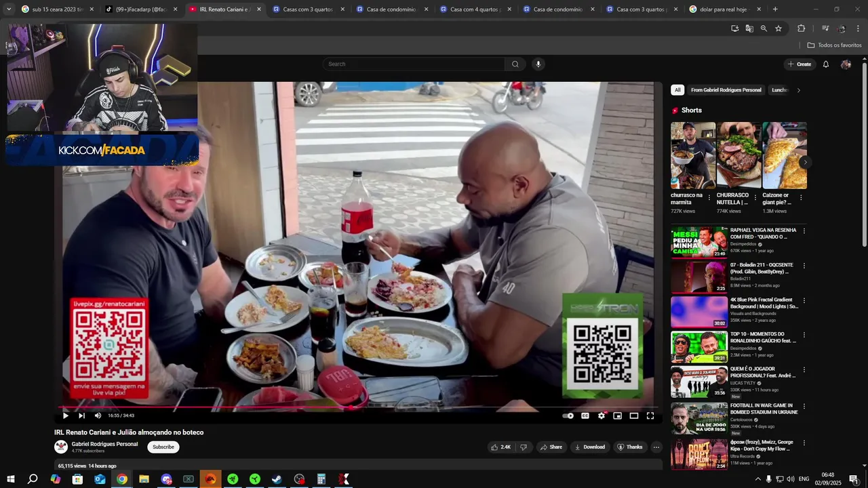Open 'Todos os favoritos' bookmarks folder
The image size is (868, 488).
pos(834,45)
